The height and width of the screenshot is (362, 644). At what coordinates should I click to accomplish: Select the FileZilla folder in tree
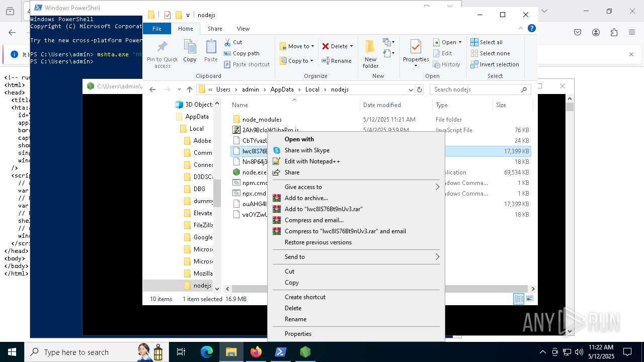coord(198,225)
